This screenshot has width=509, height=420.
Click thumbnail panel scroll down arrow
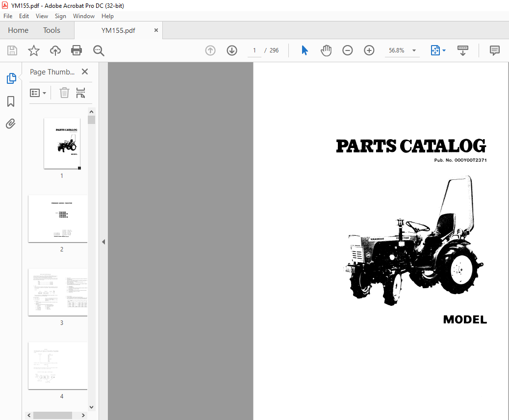click(92, 407)
